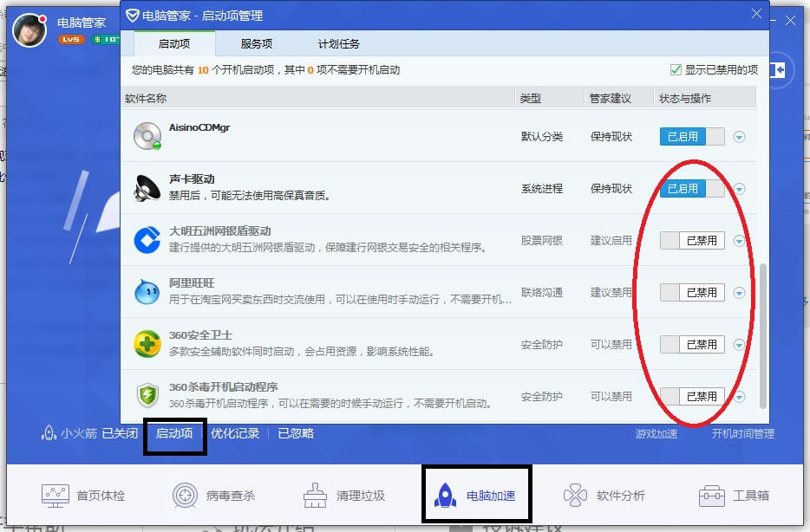Click 建议禁用 suggestion for 阿里旺旺
The height and width of the screenshot is (532, 810).
[611, 293]
